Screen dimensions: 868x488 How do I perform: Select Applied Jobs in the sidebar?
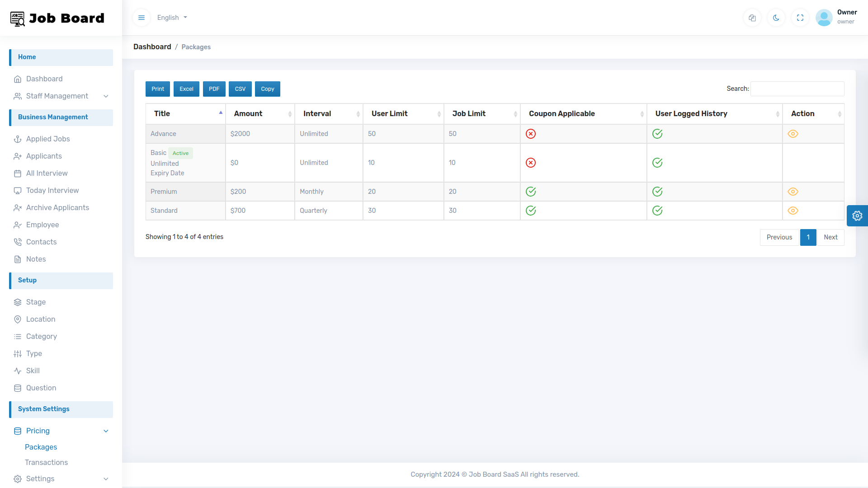tap(47, 139)
